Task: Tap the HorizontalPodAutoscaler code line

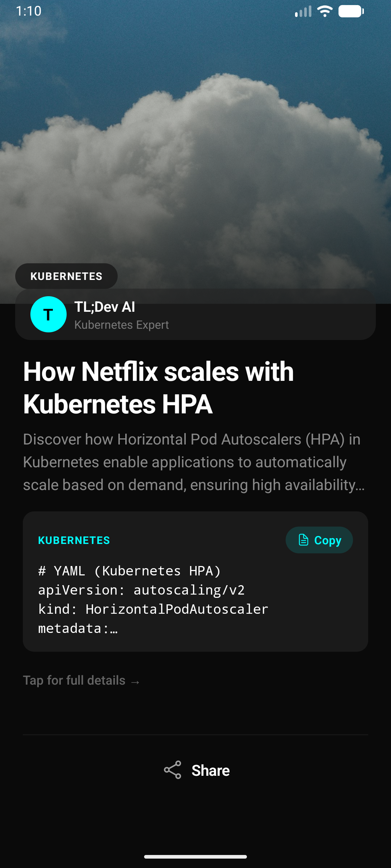Action: 153,609
